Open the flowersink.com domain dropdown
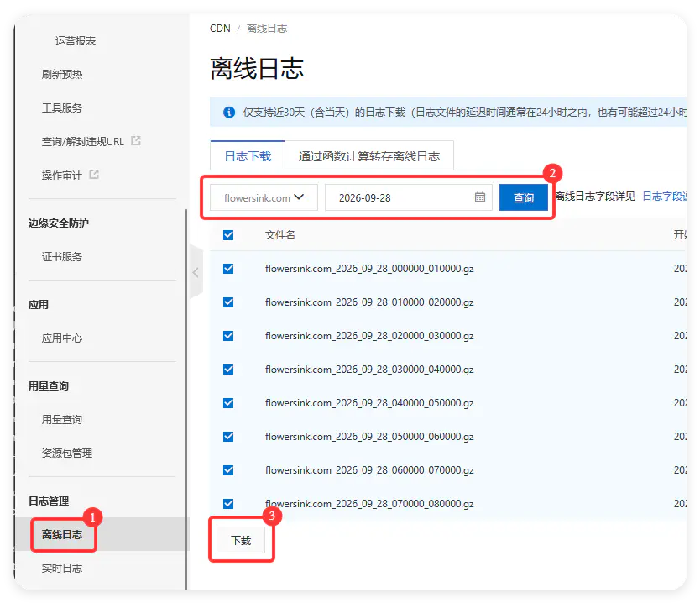The width and height of the screenshot is (700, 603). pyautogui.click(x=264, y=197)
